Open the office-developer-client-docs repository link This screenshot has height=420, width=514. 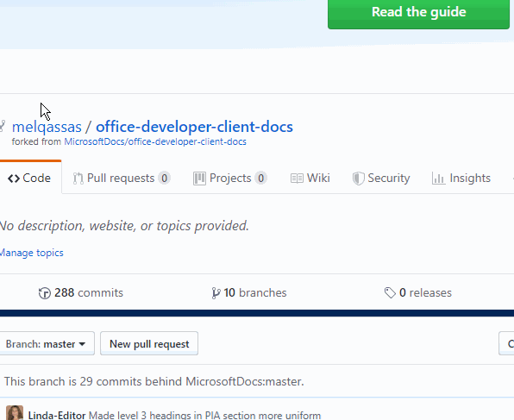click(194, 127)
